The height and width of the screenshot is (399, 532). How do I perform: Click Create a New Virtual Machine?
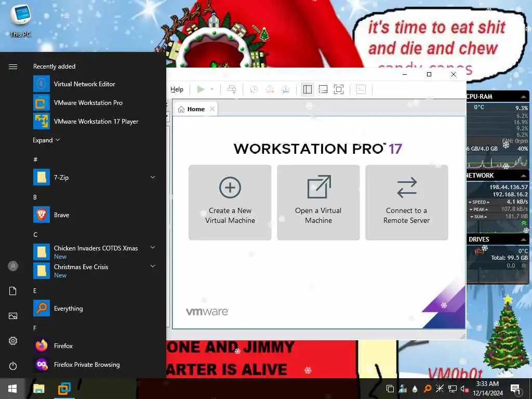(x=230, y=203)
